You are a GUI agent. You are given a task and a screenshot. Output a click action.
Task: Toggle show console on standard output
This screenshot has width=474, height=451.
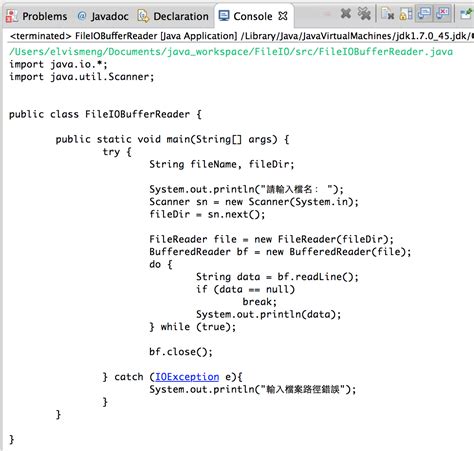coord(424,14)
